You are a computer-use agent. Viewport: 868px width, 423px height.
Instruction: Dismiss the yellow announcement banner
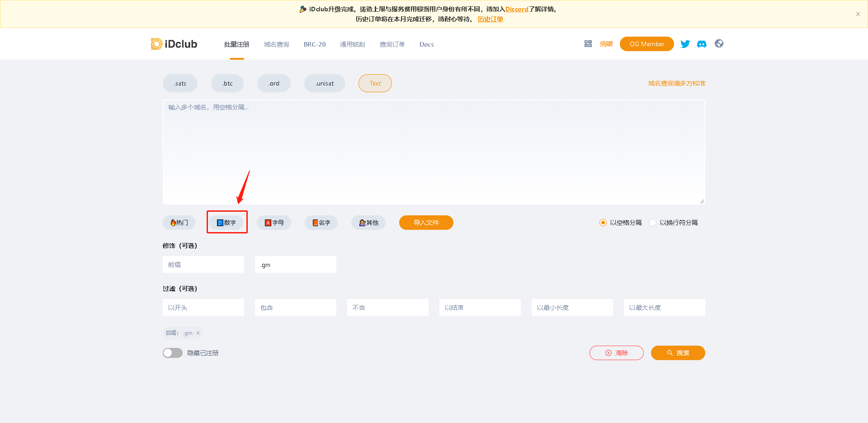click(858, 14)
